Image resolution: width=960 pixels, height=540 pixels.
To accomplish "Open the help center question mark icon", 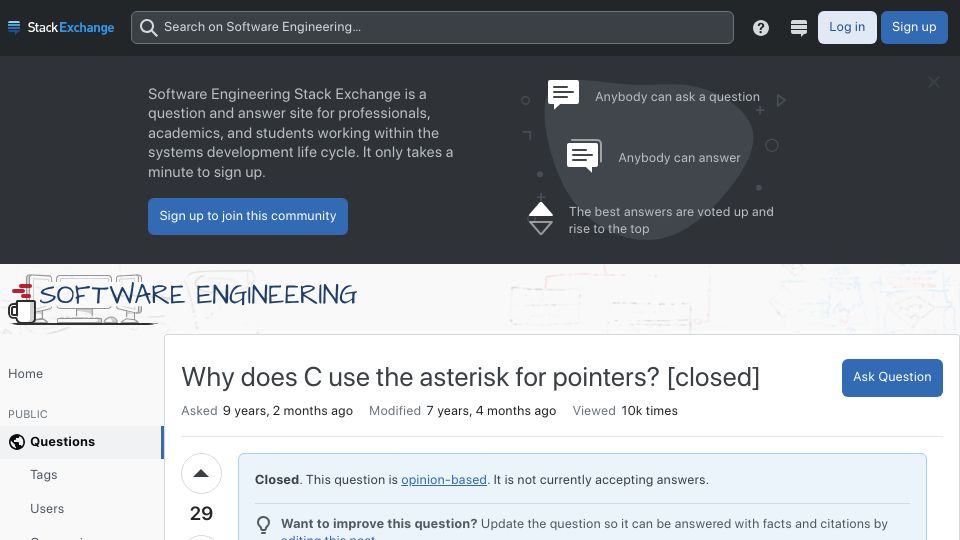I will (760, 28).
